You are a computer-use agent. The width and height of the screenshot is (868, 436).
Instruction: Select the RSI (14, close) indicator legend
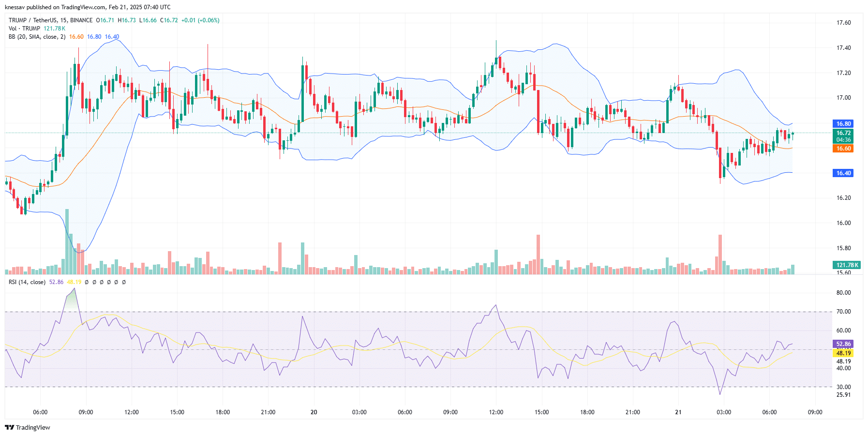27,282
